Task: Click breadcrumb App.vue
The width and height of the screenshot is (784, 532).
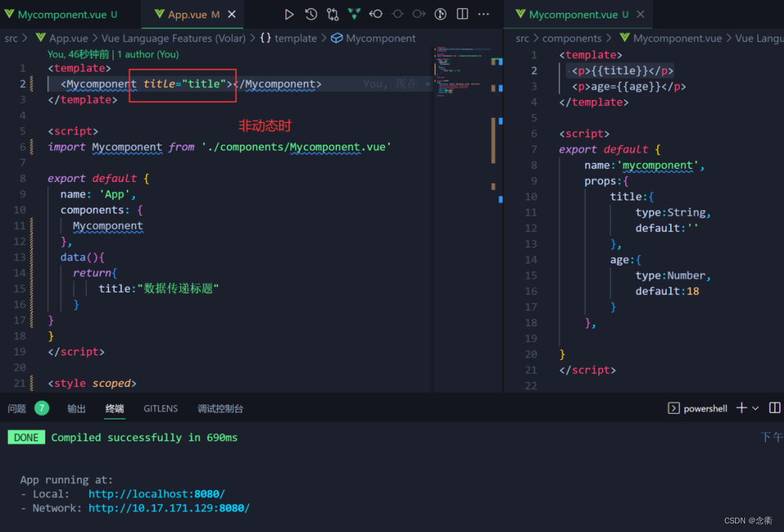Action: [69, 38]
